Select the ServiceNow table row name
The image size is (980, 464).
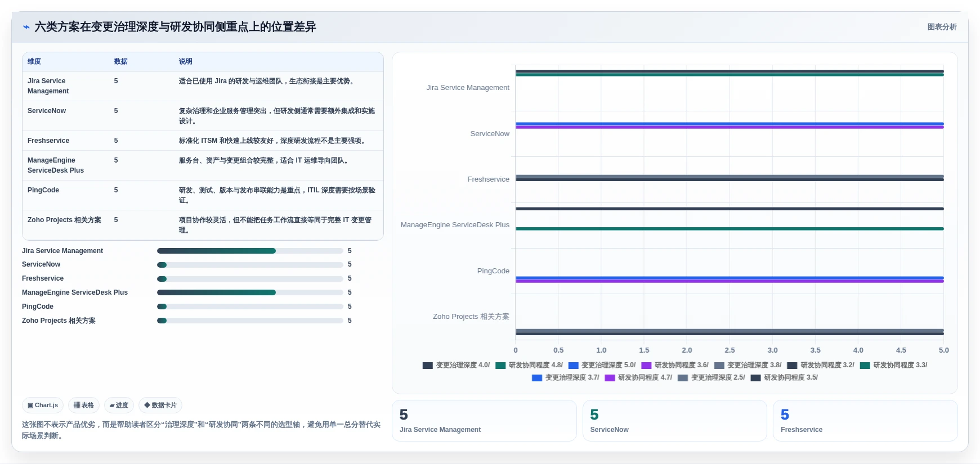pos(47,111)
